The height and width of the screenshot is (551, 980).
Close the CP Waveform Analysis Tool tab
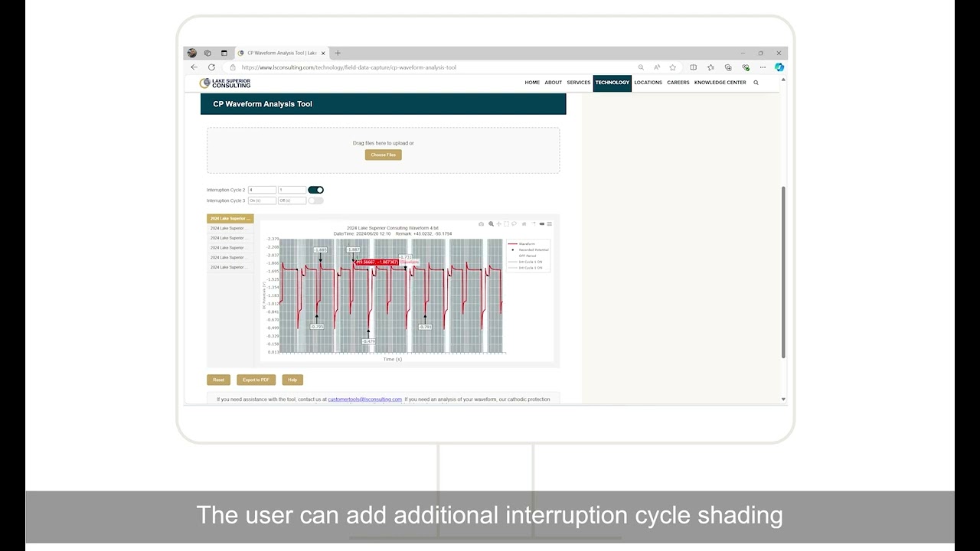[x=323, y=53]
